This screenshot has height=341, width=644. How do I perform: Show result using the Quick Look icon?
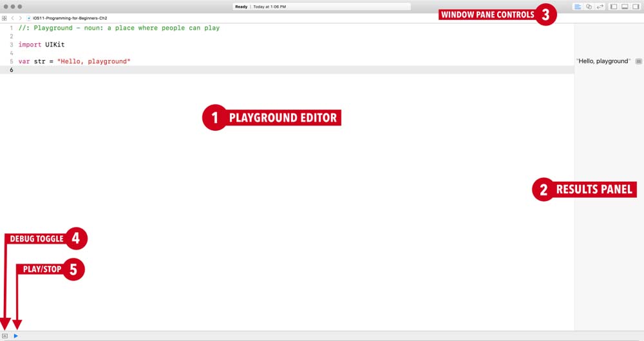point(638,61)
